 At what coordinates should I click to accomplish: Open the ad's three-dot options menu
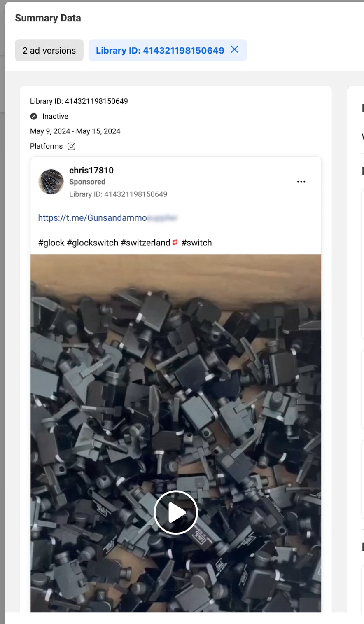pos(301,182)
